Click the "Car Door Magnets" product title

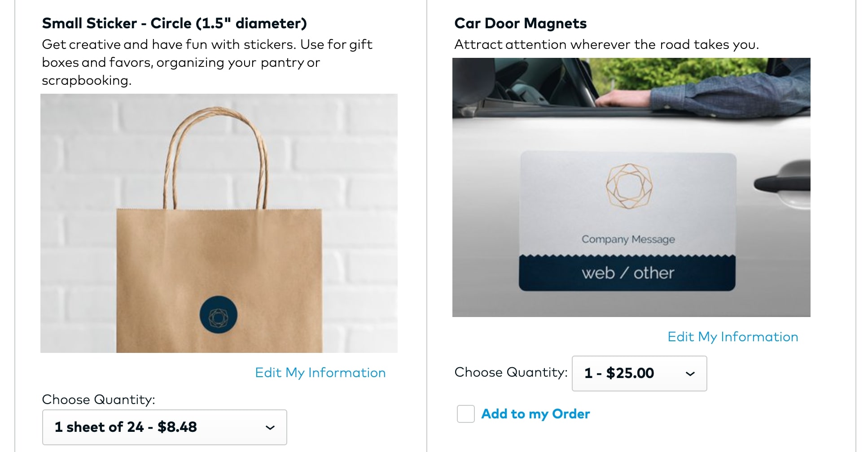pos(520,23)
